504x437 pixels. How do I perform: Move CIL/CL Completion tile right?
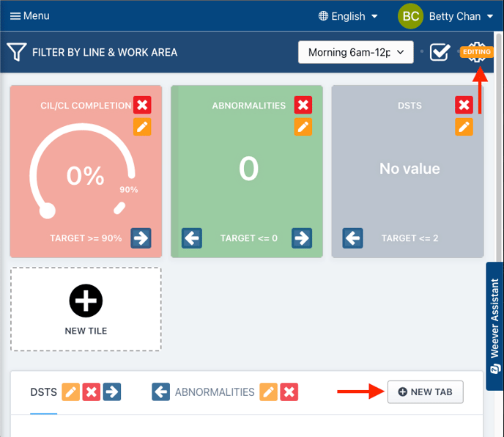pos(141,238)
